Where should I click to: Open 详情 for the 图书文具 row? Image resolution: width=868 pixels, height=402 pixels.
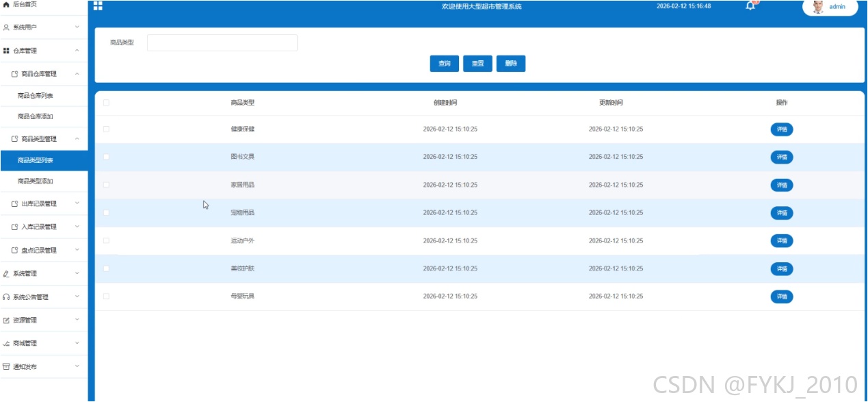pyautogui.click(x=782, y=157)
